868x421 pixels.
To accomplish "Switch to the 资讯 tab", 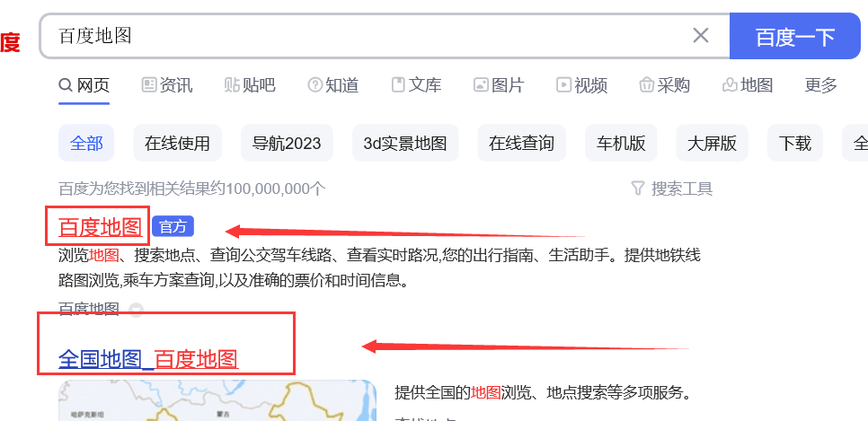I will click(x=167, y=85).
